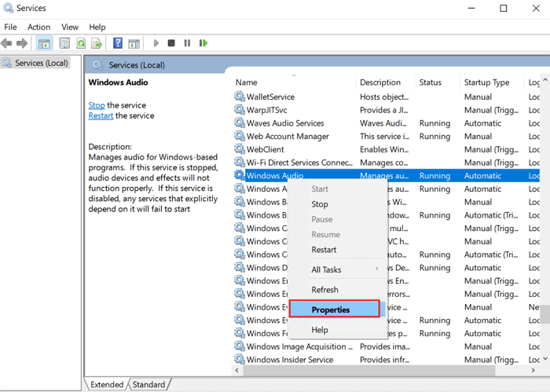Select the WarpJITSvc service name
This screenshot has height=392, width=550.
[266, 110]
